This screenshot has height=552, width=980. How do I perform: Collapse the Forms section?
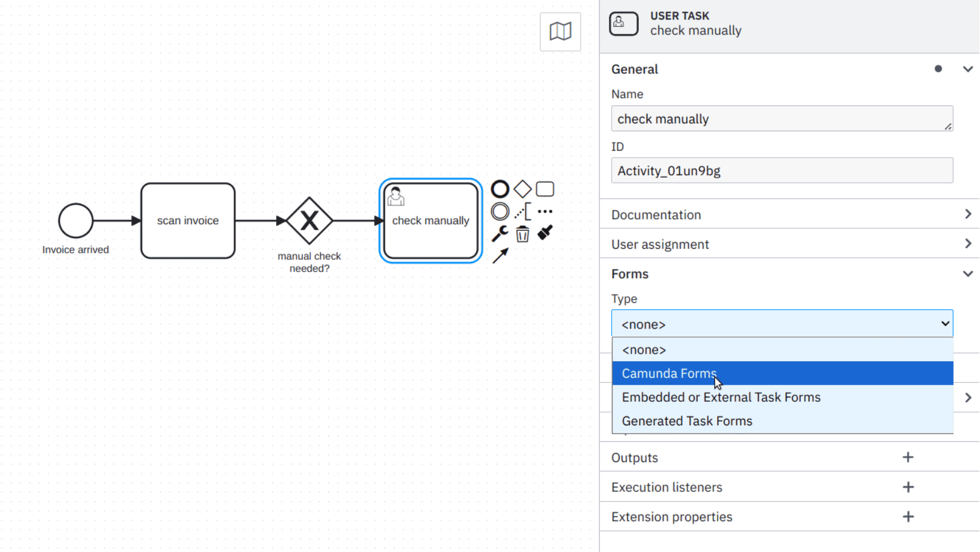point(967,274)
